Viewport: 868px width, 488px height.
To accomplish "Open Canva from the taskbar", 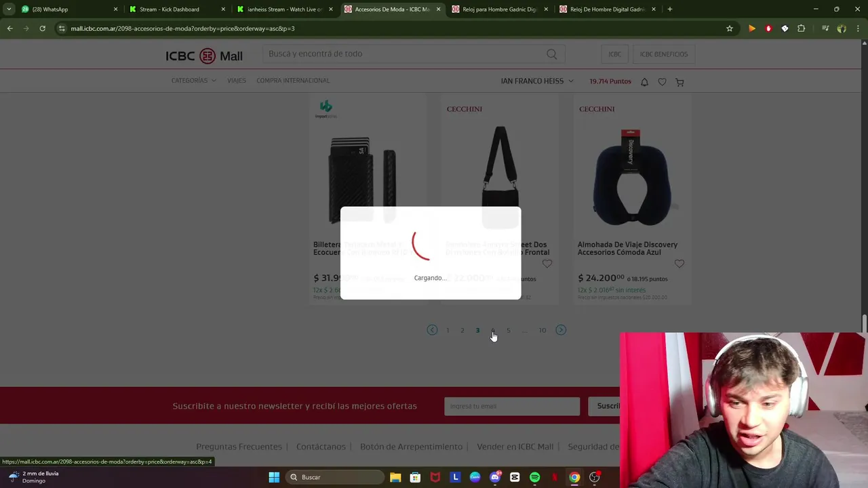I will coord(475,477).
